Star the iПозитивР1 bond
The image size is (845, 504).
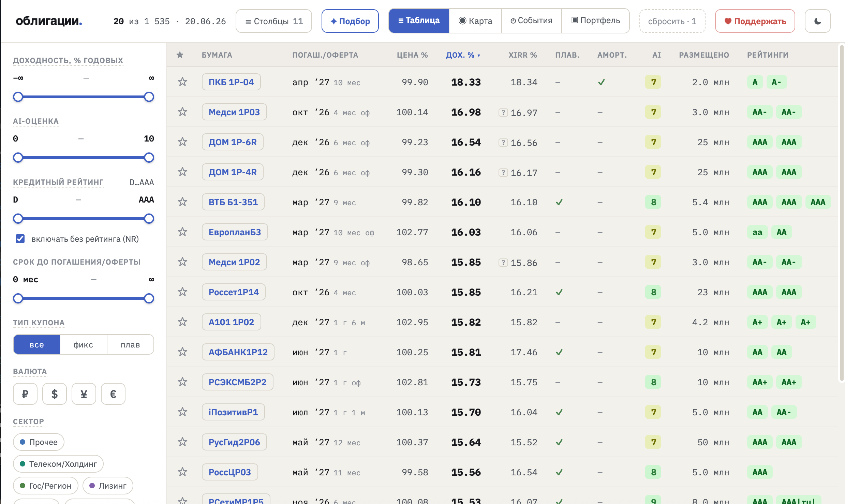182,412
